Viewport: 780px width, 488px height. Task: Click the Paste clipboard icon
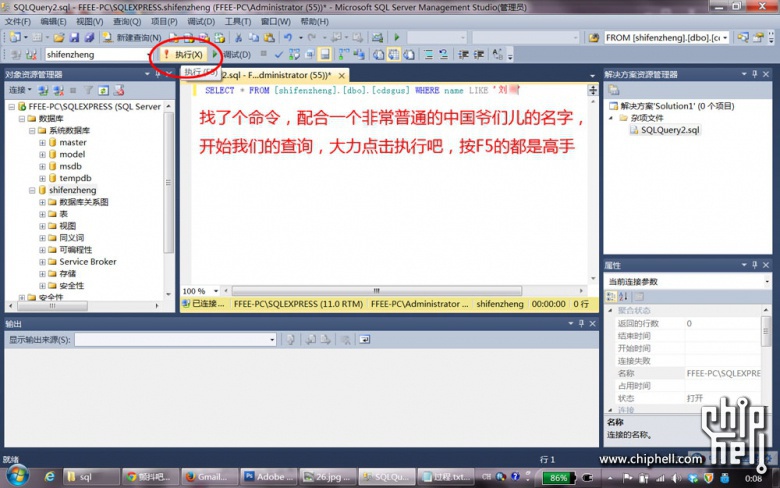[269, 37]
